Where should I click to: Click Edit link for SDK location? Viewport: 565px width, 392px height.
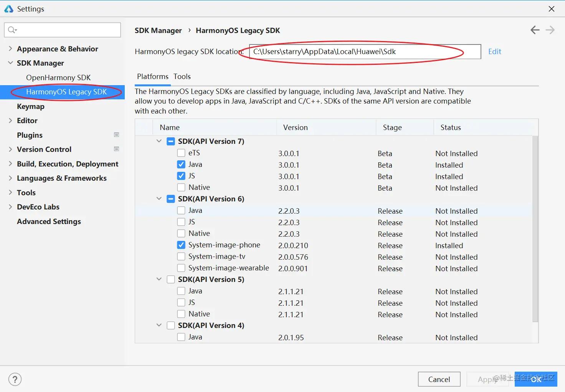pos(494,51)
